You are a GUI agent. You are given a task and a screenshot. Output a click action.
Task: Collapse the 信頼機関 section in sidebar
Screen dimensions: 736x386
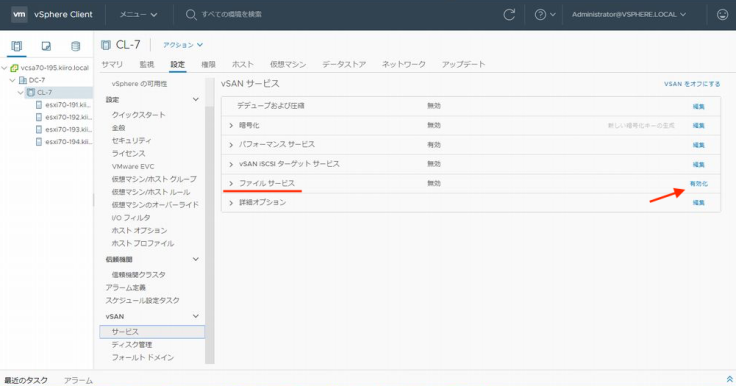tap(196, 259)
